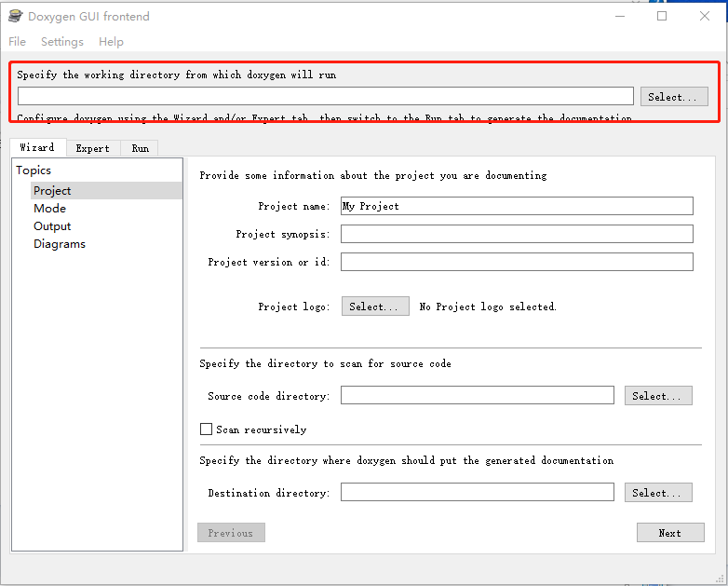Click the window resize grip corner
The image size is (728, 586).
(721, 579)
